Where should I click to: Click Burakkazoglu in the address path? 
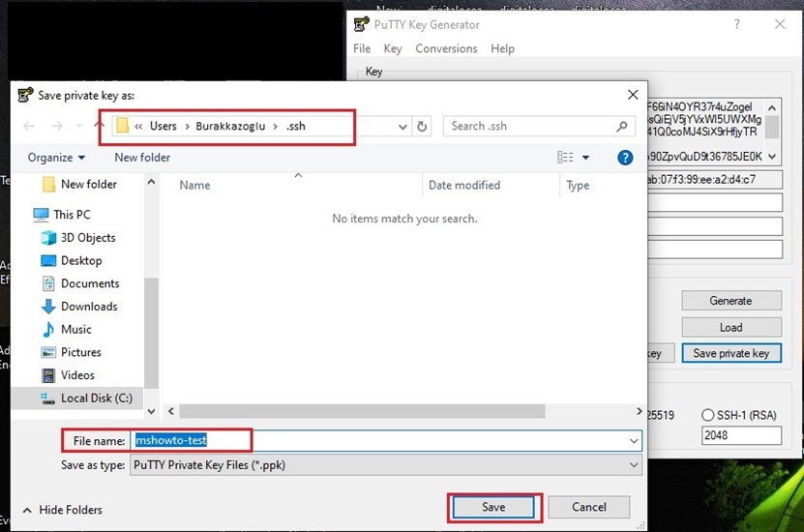pyautogui.click(x=230, y=126)
